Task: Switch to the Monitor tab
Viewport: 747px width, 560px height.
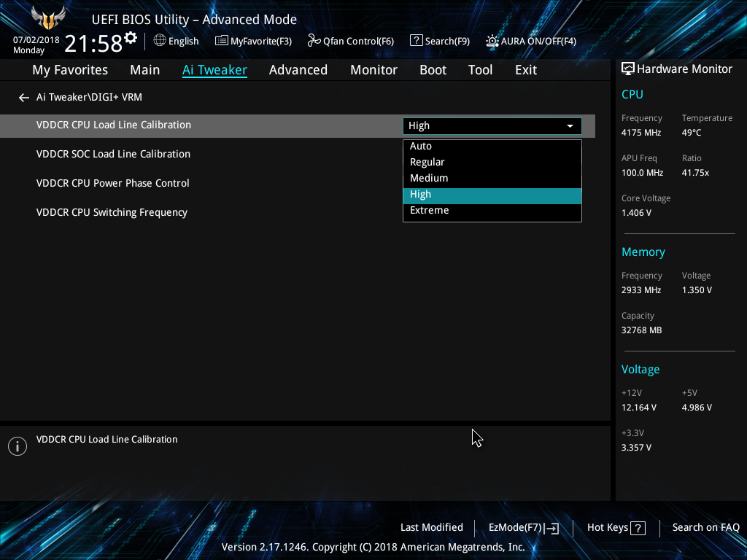Action: point(373,70)
